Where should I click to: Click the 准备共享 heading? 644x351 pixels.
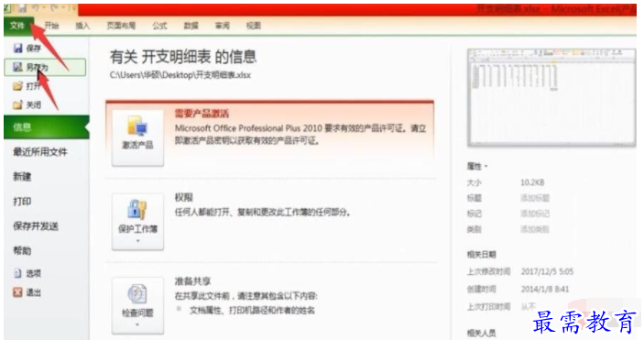(x=192, y=281)
